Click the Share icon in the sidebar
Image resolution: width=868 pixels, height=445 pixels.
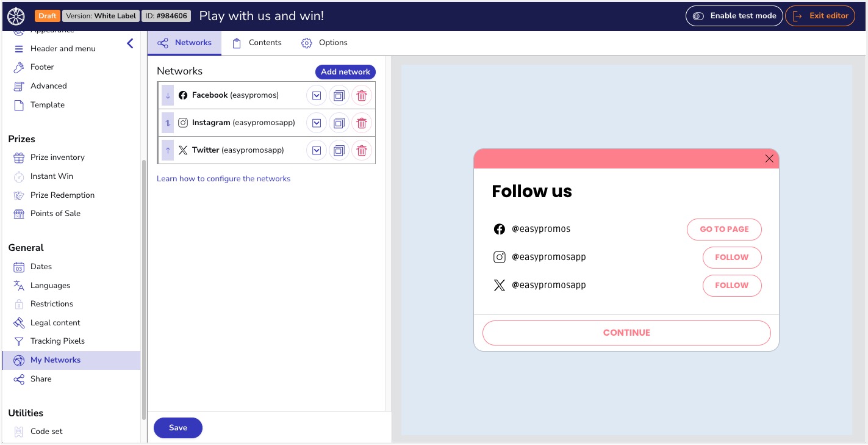[19, 379]
